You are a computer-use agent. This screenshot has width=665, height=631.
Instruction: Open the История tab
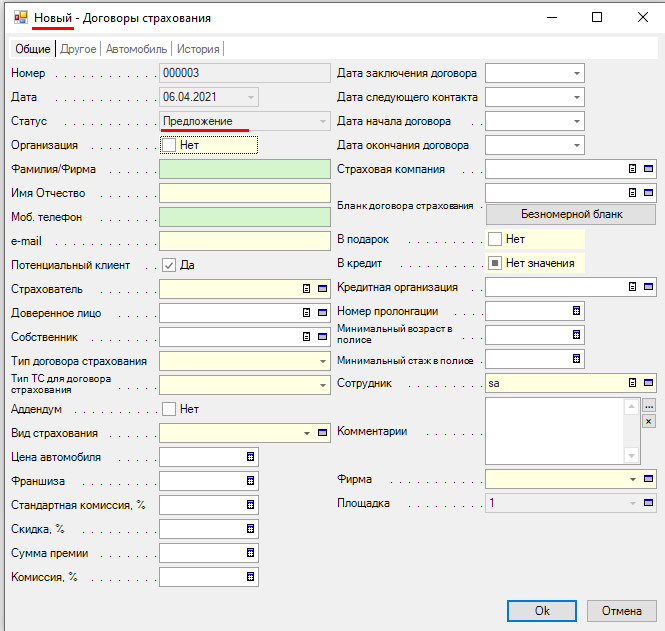click(199, 48)
